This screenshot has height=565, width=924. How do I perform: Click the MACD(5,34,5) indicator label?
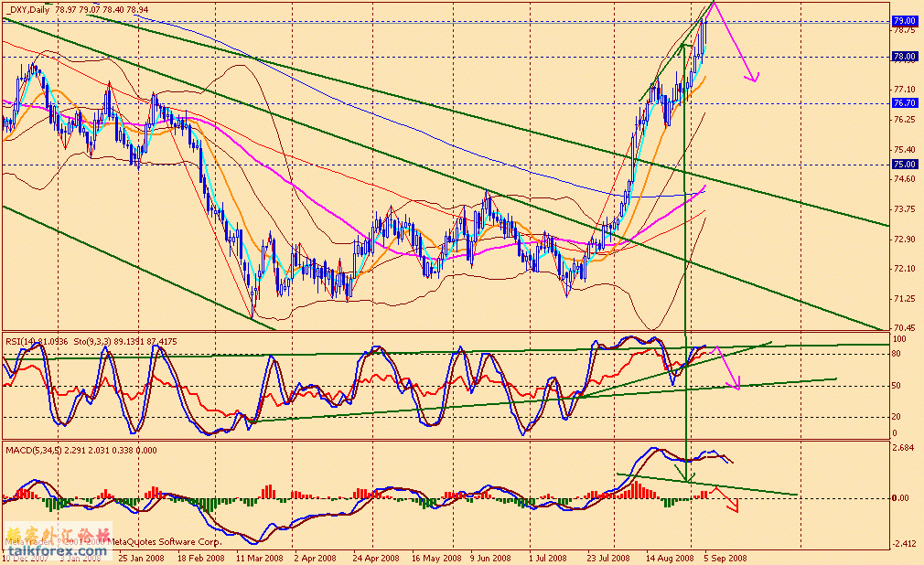pos(81,451)
